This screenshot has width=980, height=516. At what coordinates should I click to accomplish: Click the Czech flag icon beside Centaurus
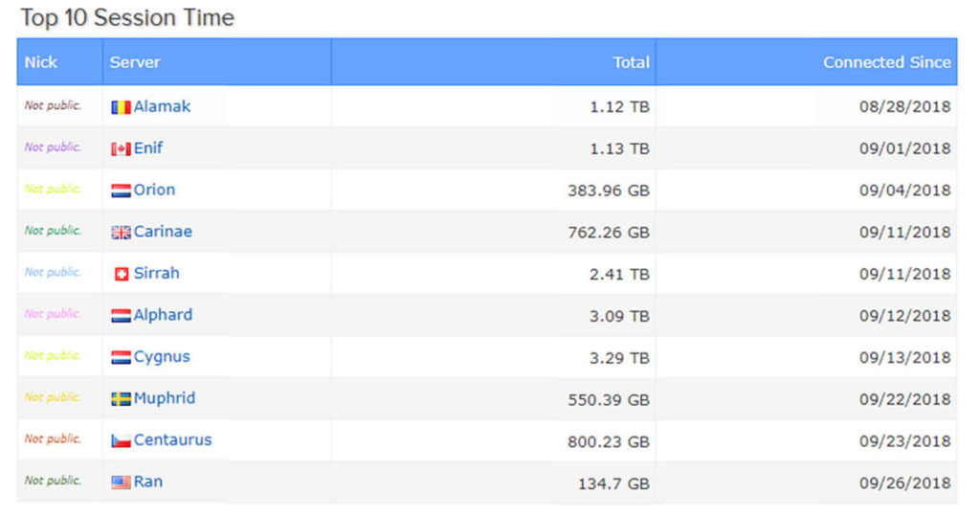121,441
